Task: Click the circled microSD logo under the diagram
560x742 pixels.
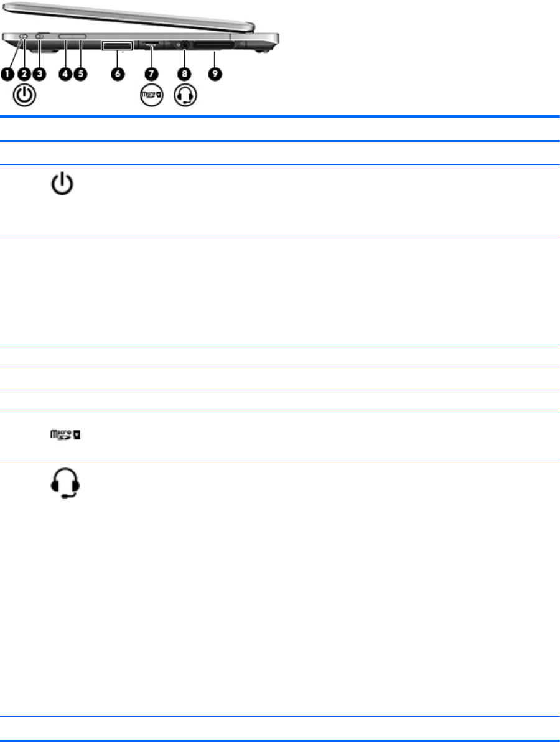Action: click(151, 95)
